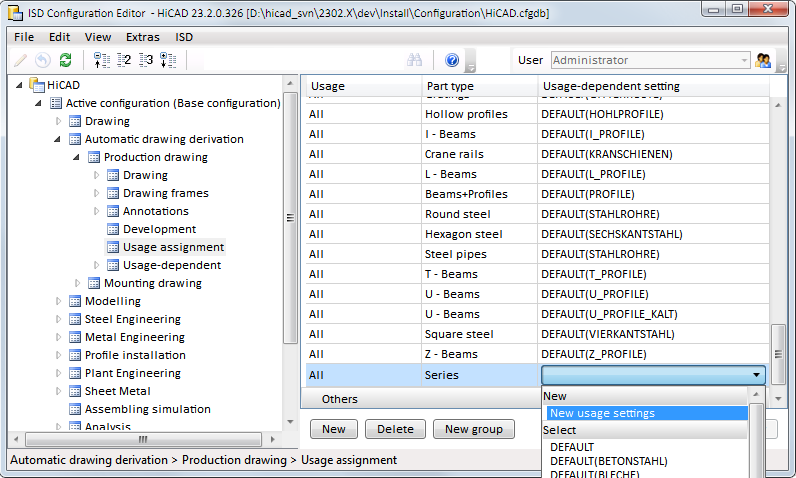Click the Part type column header
Viewport: 796px width, 478px height.
480,86
